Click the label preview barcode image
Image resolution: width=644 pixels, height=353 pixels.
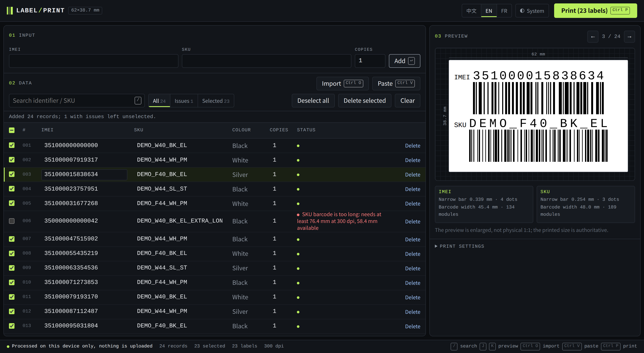pos(538,116)
